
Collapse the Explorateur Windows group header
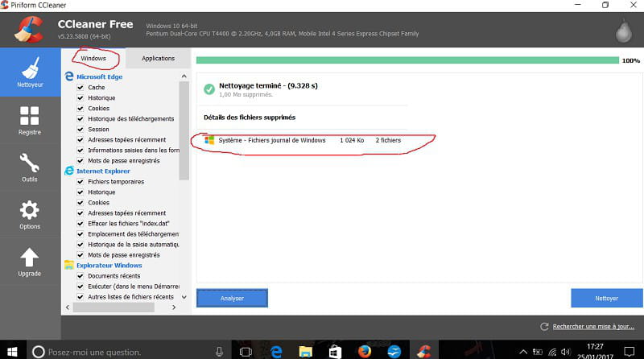[109, 266]
